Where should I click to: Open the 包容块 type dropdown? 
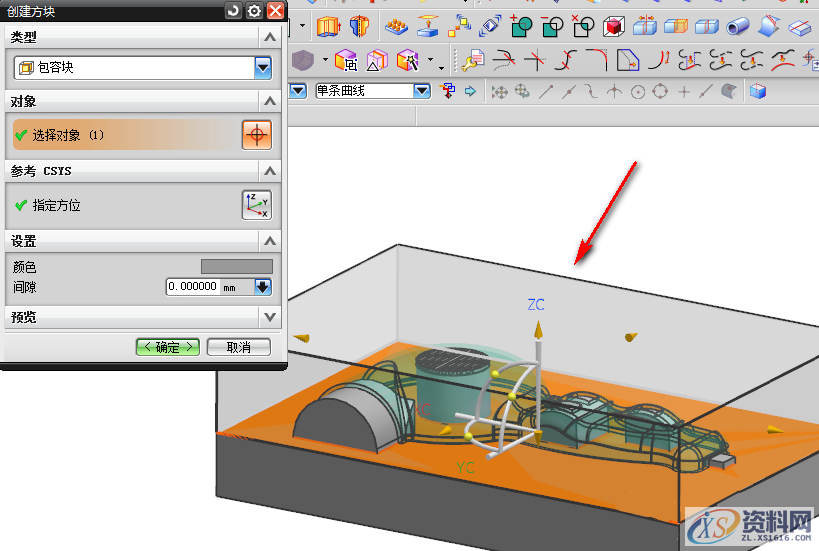pyautogui.click(x=263, y=68)
